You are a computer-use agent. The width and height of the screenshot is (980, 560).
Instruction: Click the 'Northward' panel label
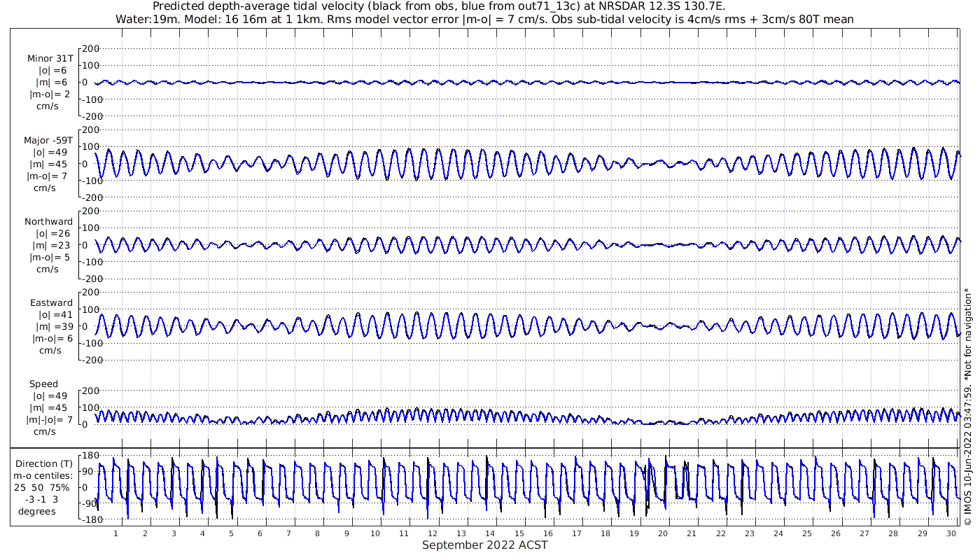[x=48, y=221]
